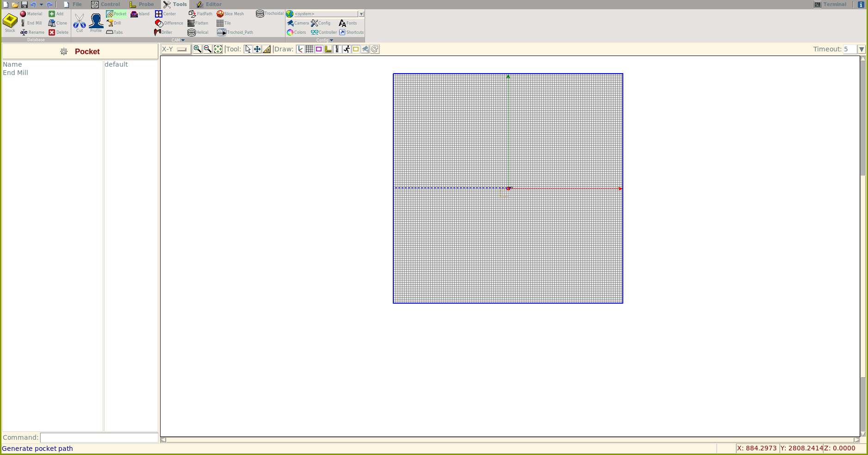Activate the arrow select tool
This screenshot has height=455, width=868.
pos(248,49)
